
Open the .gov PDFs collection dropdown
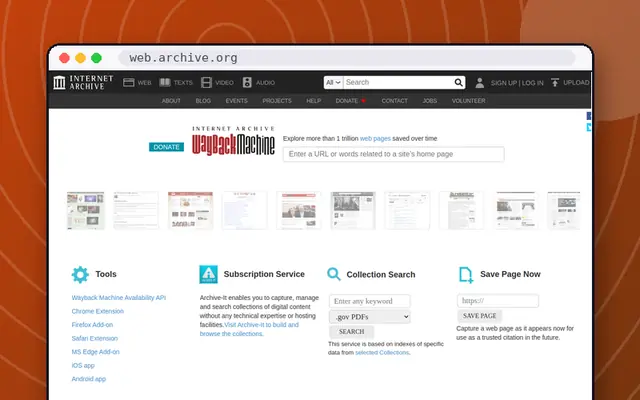(370, 317)
